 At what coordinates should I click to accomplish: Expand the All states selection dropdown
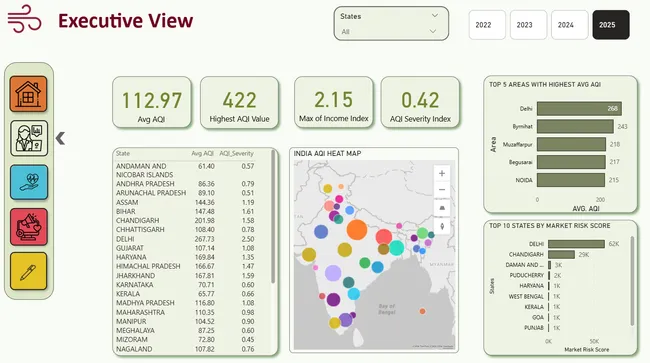click(x=433, y=31)
